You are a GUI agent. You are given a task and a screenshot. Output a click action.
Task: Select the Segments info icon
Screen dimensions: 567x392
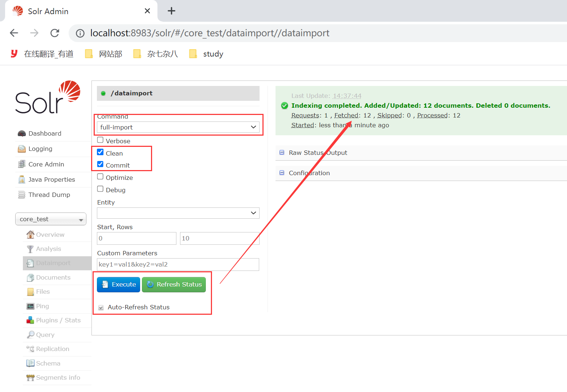click(30, 377)
